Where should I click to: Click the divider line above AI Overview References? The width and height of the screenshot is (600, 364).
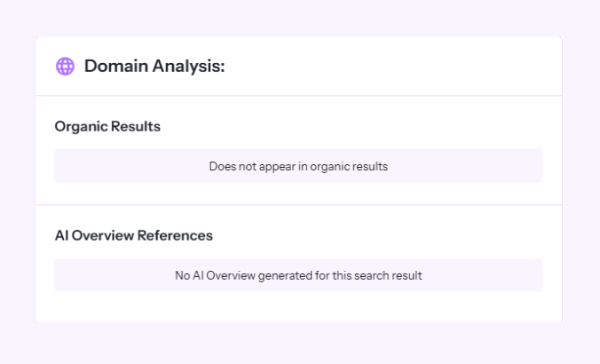point(298,205)
